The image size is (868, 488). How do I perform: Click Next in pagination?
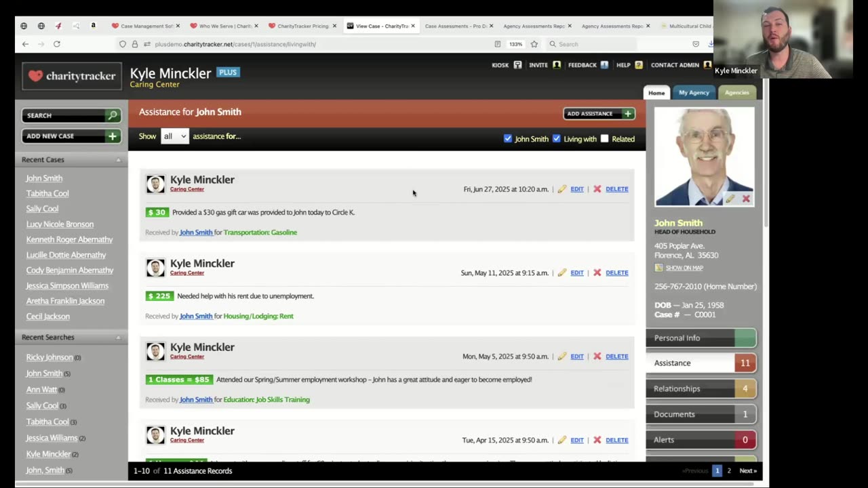point(748,471)
